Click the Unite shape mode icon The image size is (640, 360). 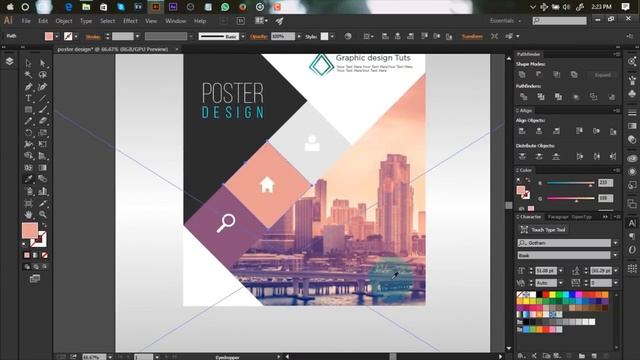click(x=522, y=75)
